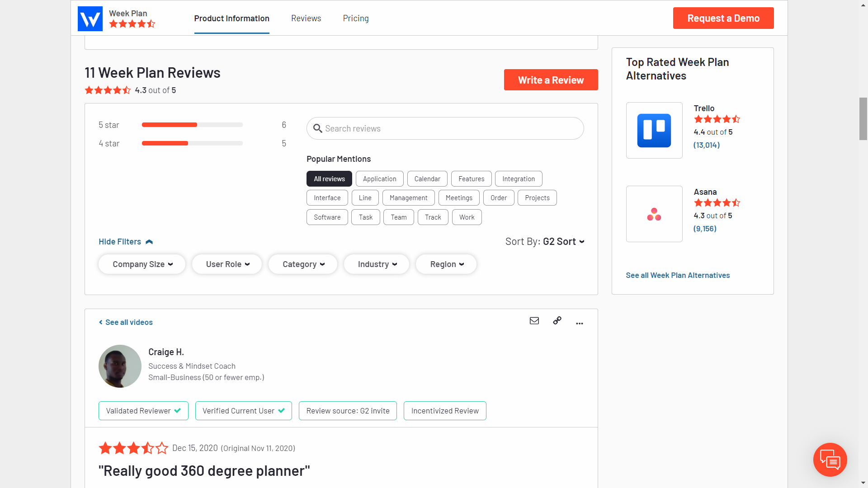Click the Asana logo thumbnail
This screenshot has height=488, width=868.
tap(654, 214)
